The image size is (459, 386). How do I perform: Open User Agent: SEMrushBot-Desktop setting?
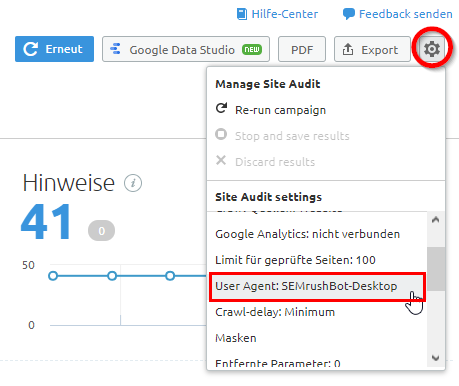coord(317,286)
